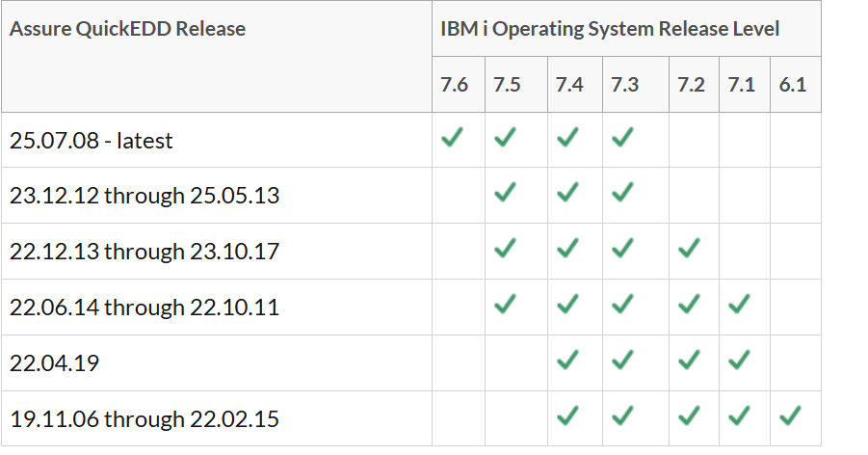Screen dimensions: 868x455
Task: Click the 7.5 checkmark in 22.06.14 through 22.10.11 row
Action: 505,304
